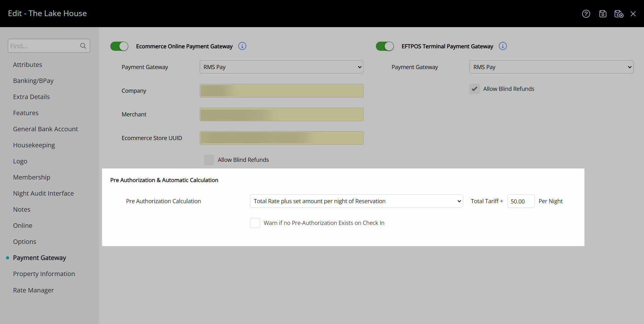Open Attributes in the sidebar
The height and width of the screenshot is (324, 644).
[27, 64]
